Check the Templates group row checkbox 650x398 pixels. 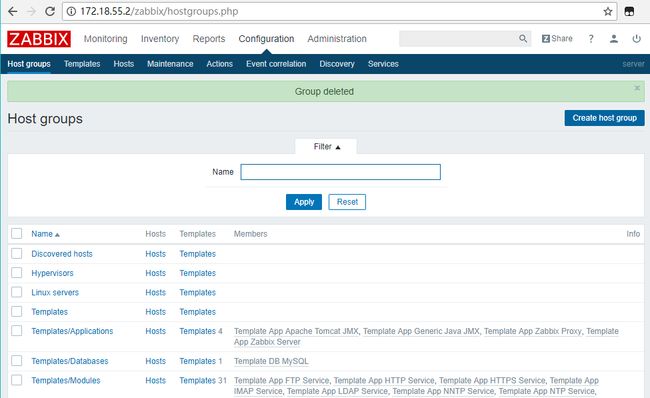(17, 311)
